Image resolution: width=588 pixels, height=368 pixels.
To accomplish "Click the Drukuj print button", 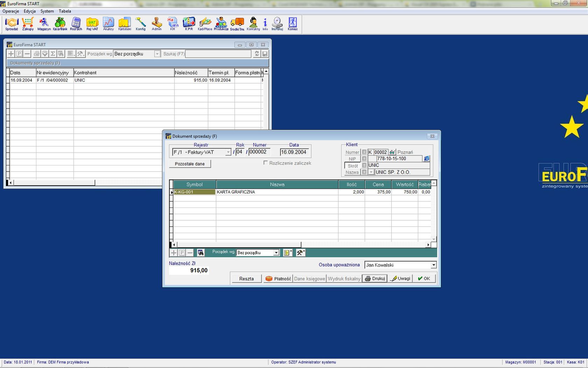I will coord(374,279).
